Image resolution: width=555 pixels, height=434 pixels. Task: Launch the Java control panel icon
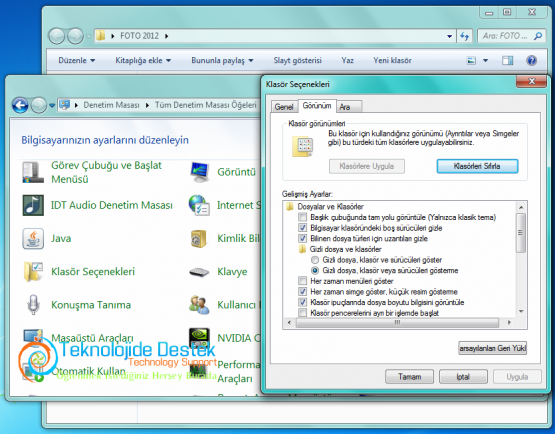pos(33,238)
